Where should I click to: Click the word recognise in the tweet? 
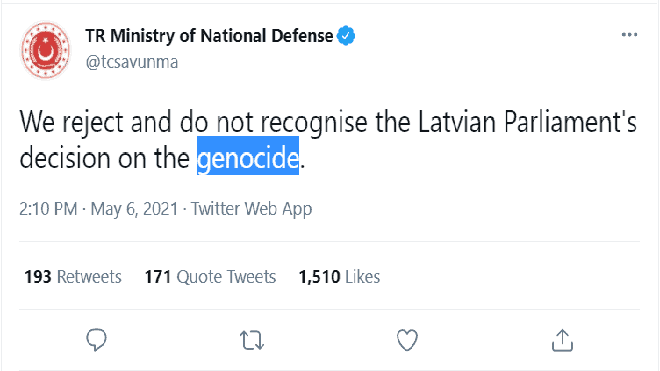[314, 123]
